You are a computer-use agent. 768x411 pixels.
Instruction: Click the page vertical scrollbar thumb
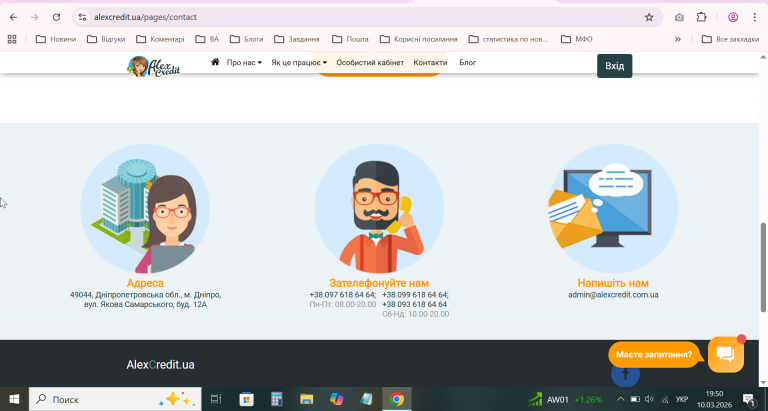pos(763,267)
